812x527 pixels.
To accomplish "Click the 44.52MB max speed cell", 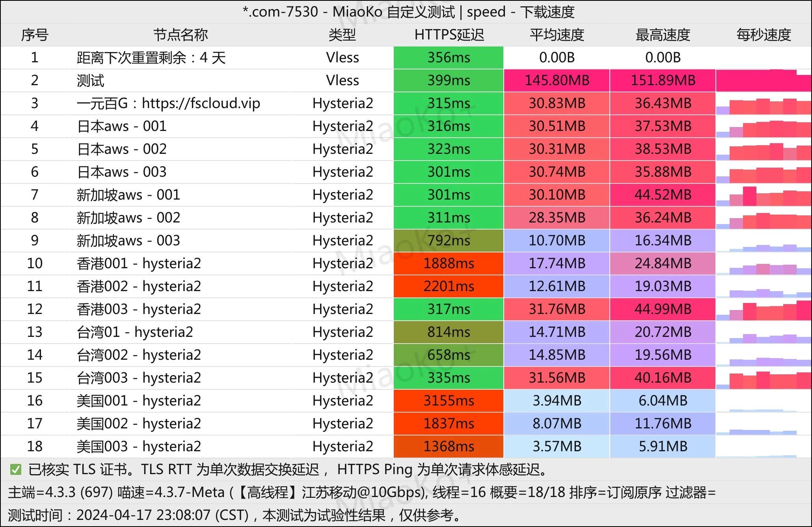I will point(663,195).
